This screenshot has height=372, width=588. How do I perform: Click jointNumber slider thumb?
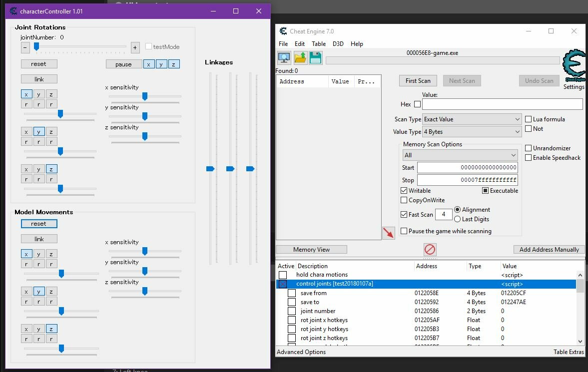tap(36, 46)
